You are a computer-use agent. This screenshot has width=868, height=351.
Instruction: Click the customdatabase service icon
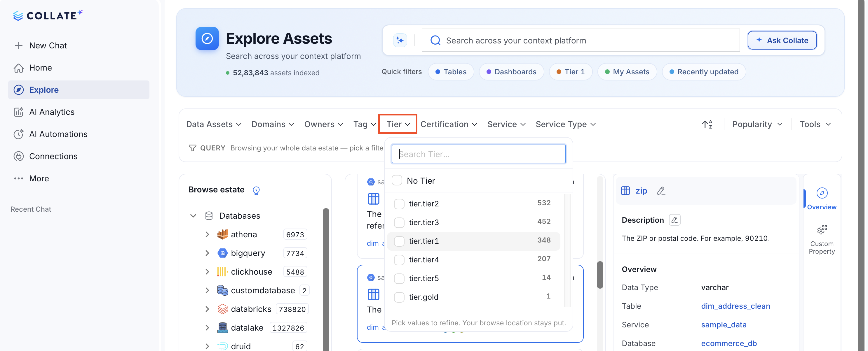[222, 290]
